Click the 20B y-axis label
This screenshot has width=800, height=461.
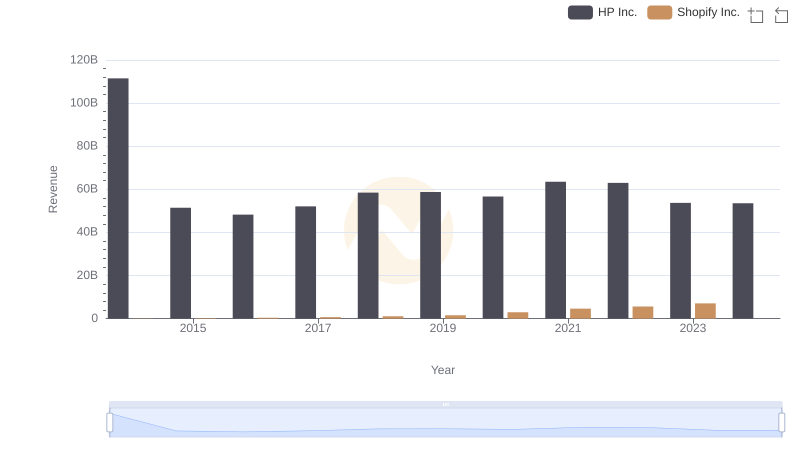[x=87, y=275]
